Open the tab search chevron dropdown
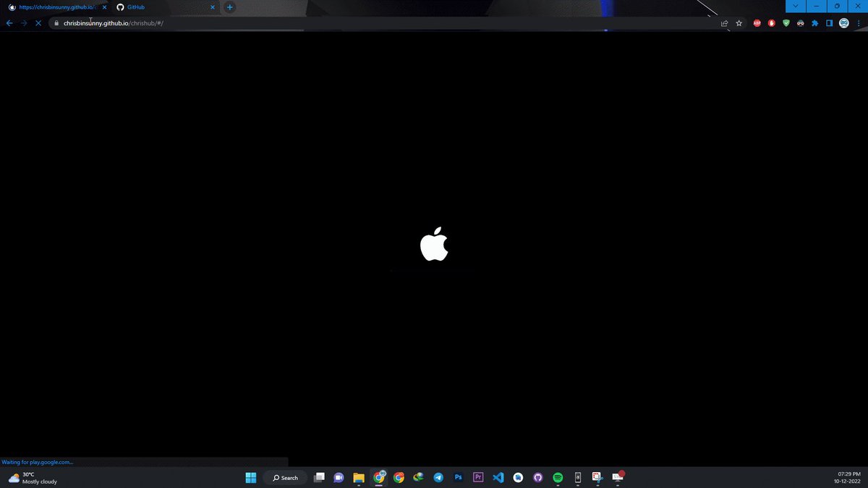 pos(796,6)
